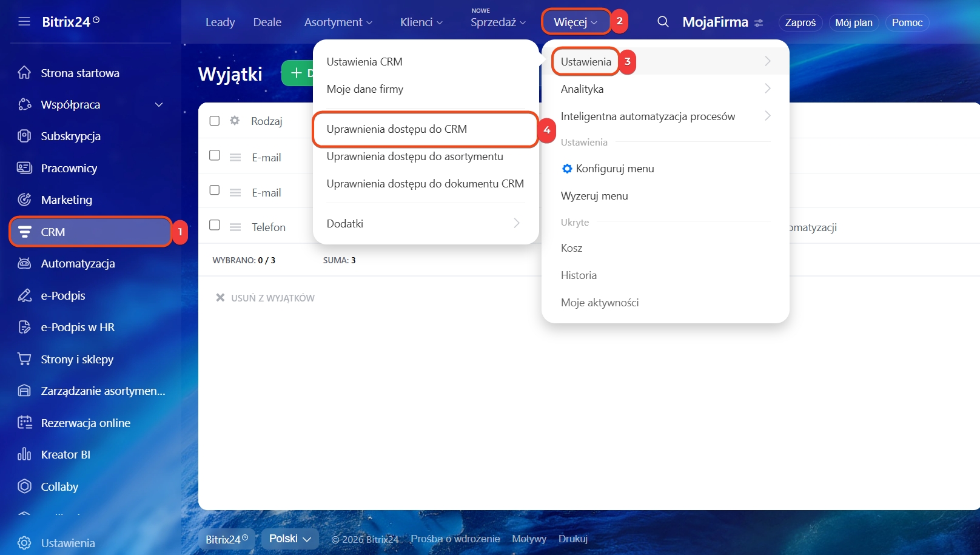The image size is (980, 555).
Task: Check the first E-mail row checkbox
Action: click(x=215, y=155)
